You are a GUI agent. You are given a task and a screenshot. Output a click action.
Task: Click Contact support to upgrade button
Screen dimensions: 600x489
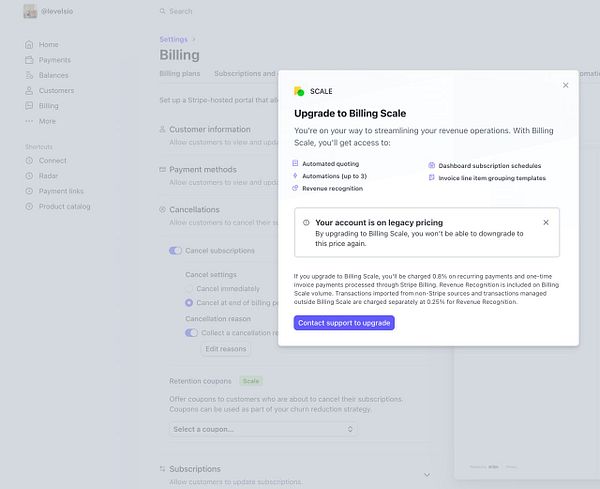coord(344,323)
